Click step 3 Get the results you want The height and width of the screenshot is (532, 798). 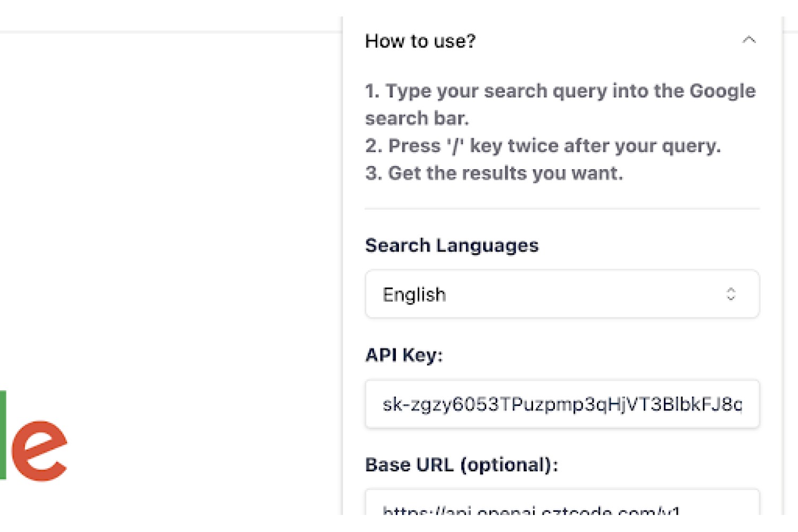click(494, 173)
